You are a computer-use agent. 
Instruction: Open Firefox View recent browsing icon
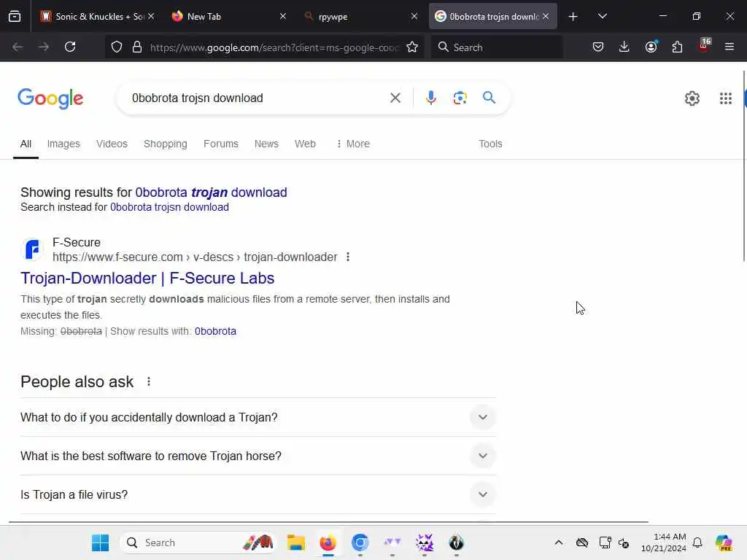pos(15,17)
